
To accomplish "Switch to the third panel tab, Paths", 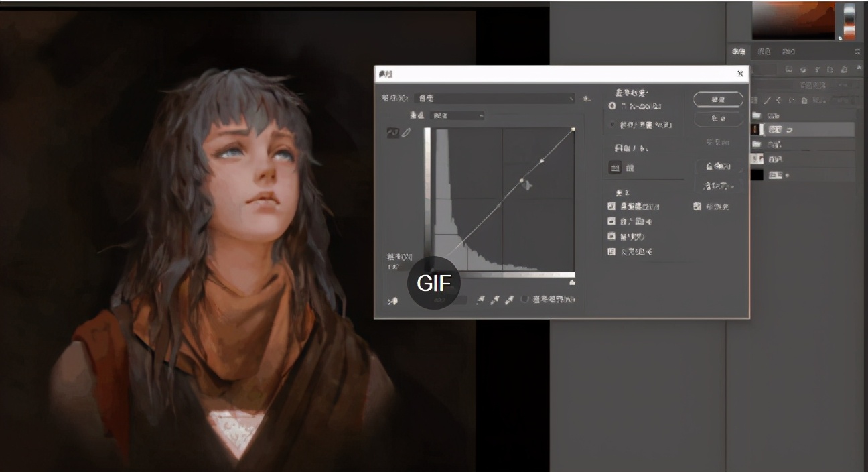I will click(789, 52).
